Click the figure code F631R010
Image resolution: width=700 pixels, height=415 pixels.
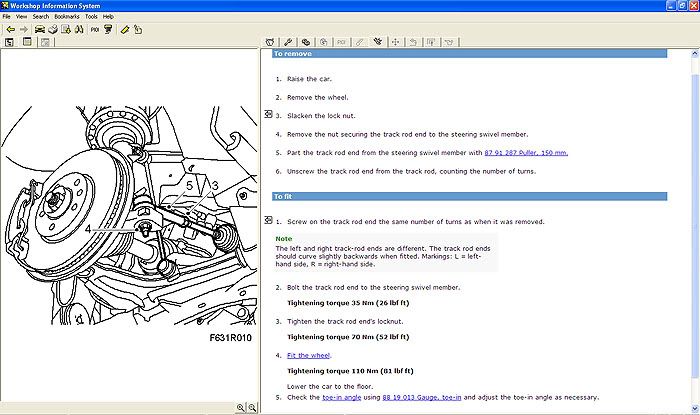tap(230, 338)
